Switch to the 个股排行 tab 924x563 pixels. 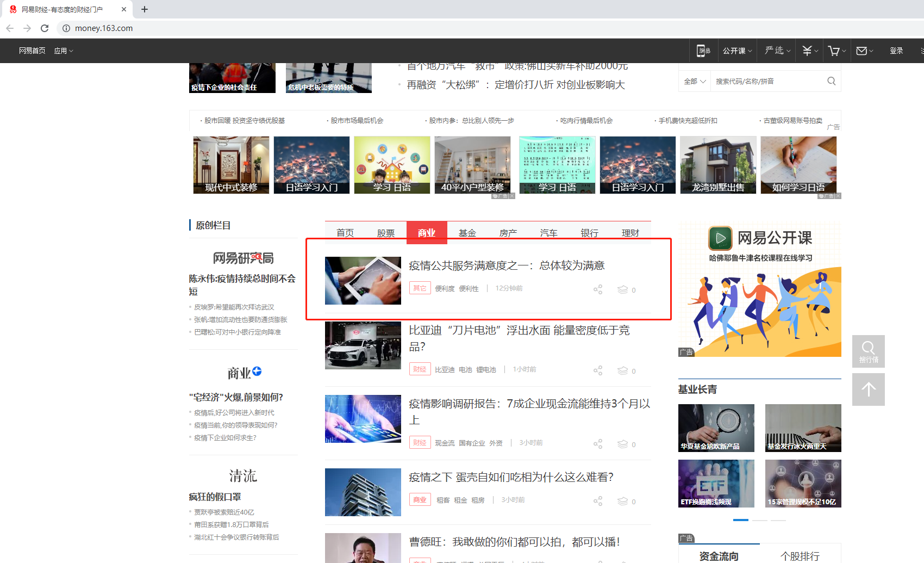(800, 556)
